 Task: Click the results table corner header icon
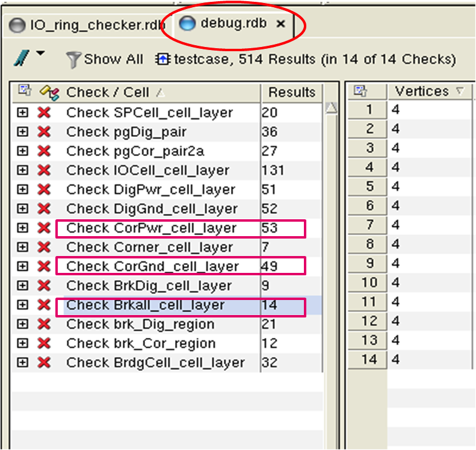click(x=360, y=92)
